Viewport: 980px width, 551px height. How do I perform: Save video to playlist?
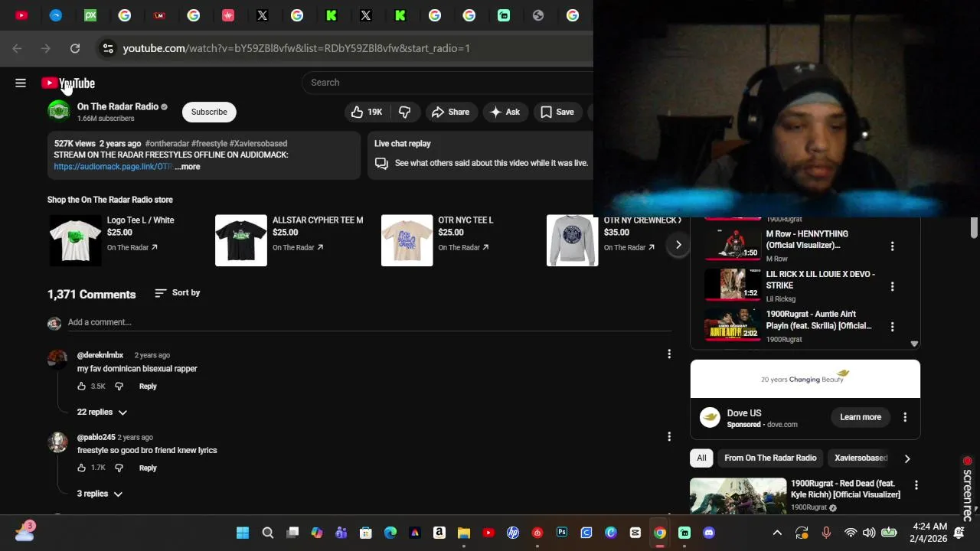pyautogui.click(x=557, y=112)
